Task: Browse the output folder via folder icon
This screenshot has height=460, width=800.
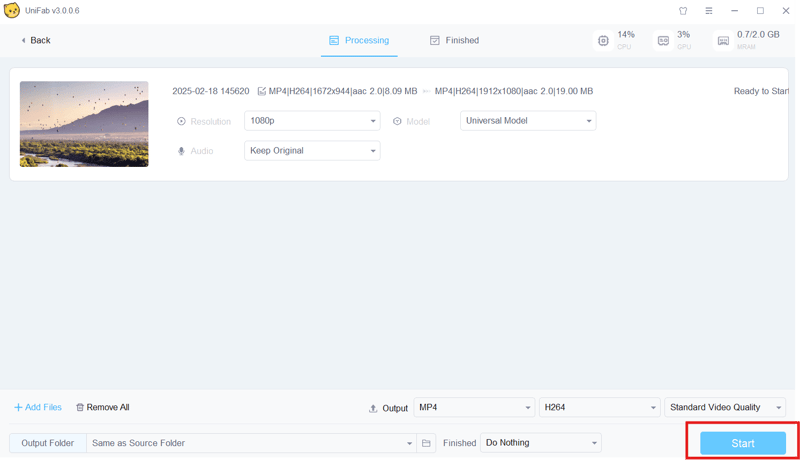Action: pos(426,443)
